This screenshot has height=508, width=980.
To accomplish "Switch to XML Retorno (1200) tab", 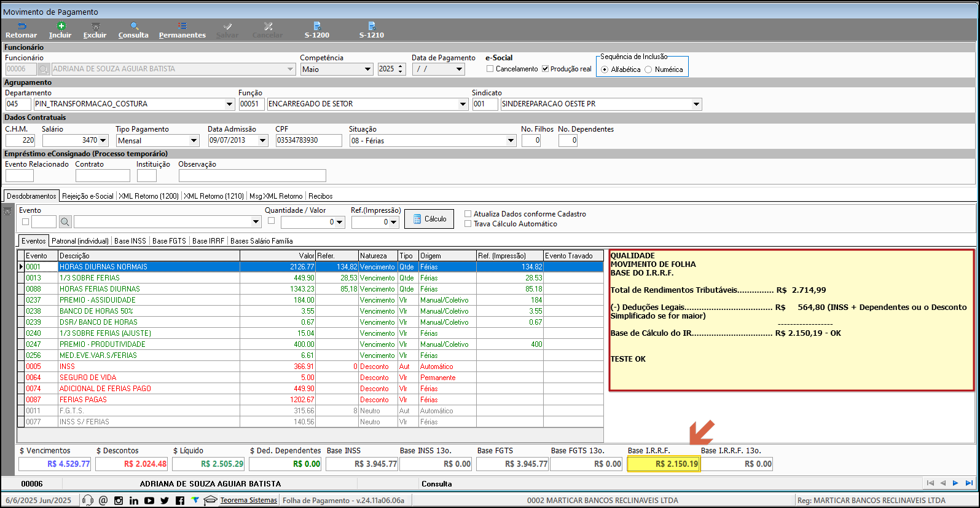I will point(149,196).
